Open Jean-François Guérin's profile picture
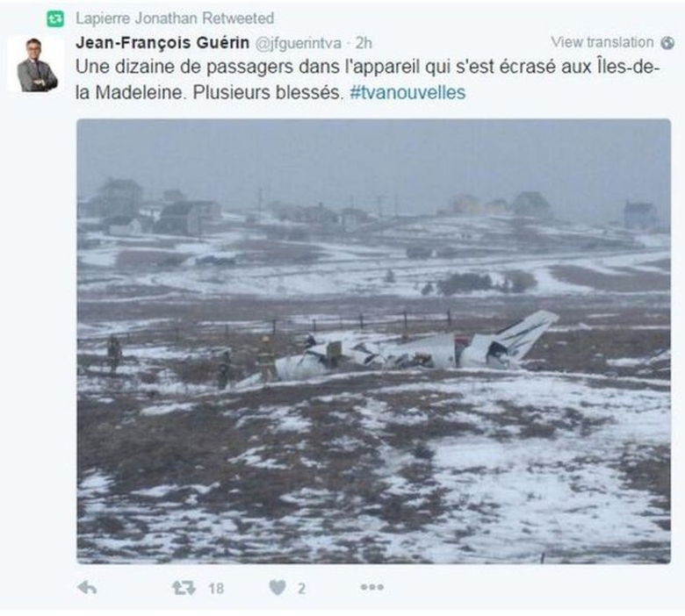This screenshot has width=685, height=616. [36, 64]
